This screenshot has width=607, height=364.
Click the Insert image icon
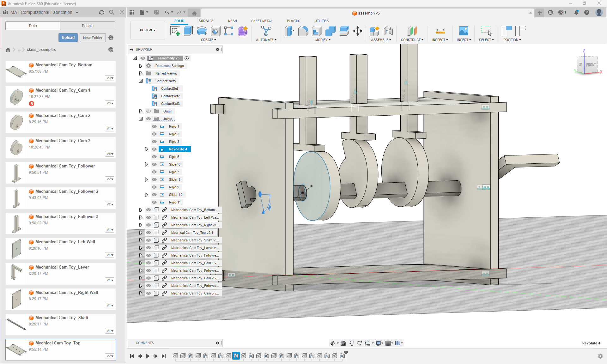[x=464, y=31]
